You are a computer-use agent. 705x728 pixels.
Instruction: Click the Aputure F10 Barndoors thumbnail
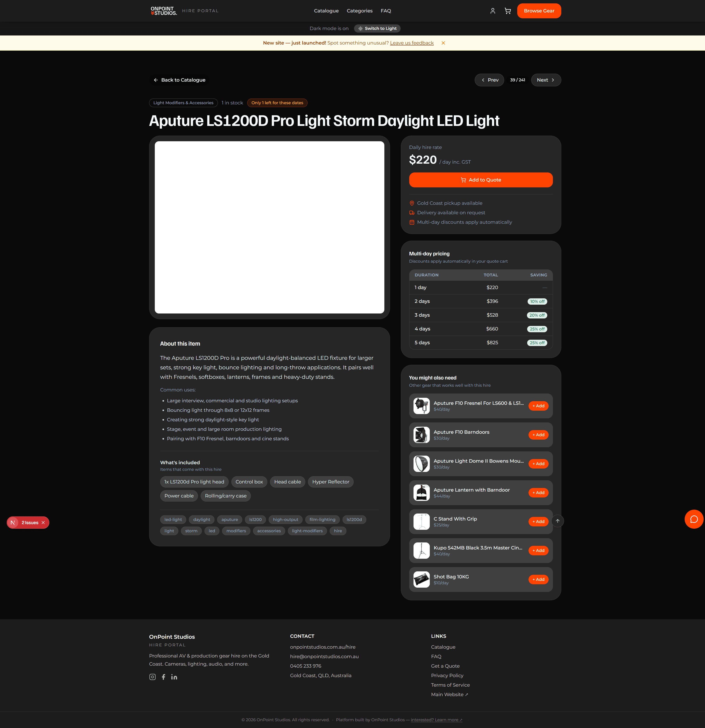[422, 435]
